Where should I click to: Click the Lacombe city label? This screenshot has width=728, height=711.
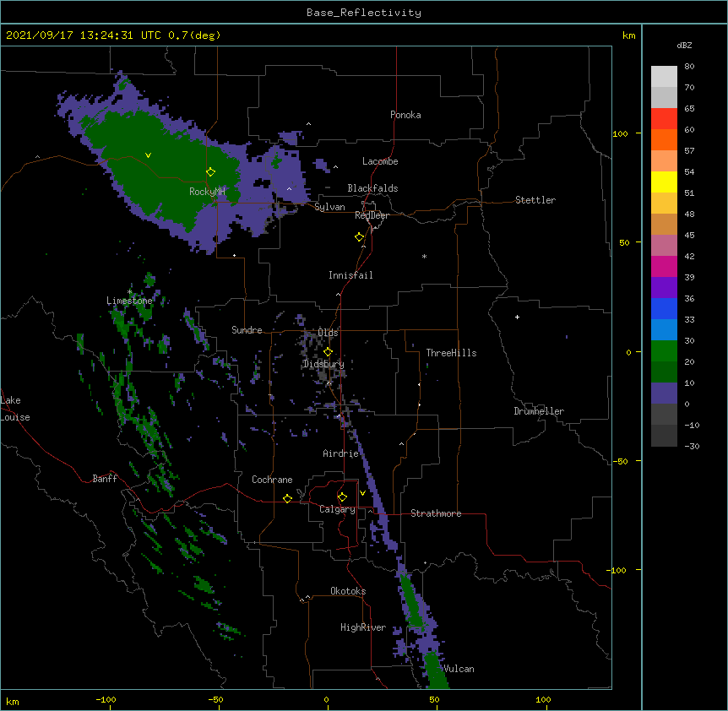[x=380, y=161]
